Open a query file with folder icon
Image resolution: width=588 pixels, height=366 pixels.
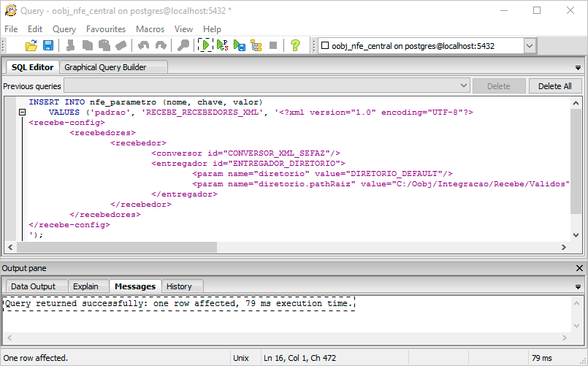(x=31, y=46)
